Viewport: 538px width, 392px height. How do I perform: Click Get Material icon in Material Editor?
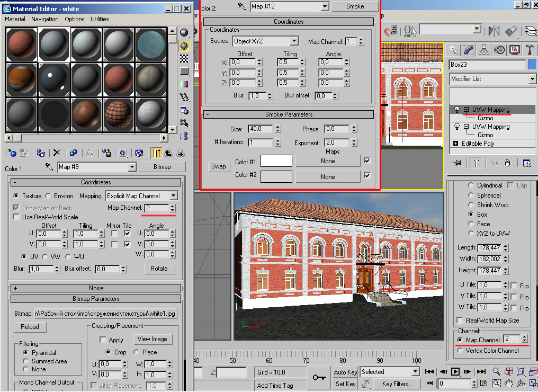coord(12,153)
